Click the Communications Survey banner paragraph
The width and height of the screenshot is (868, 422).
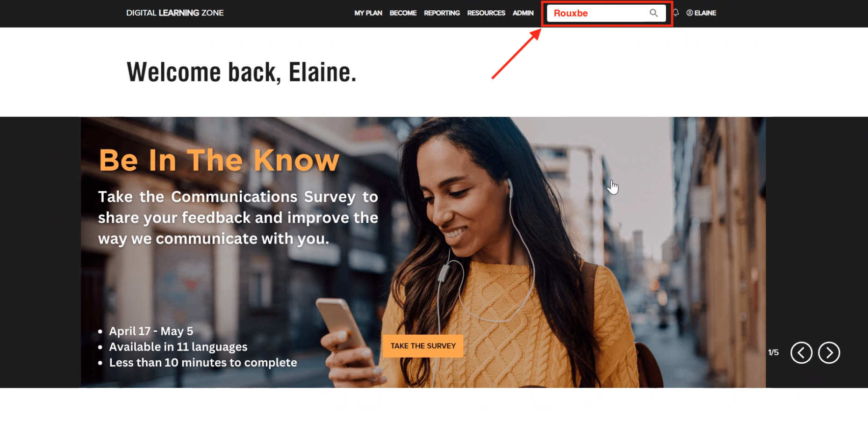click(x=238, y=218)
